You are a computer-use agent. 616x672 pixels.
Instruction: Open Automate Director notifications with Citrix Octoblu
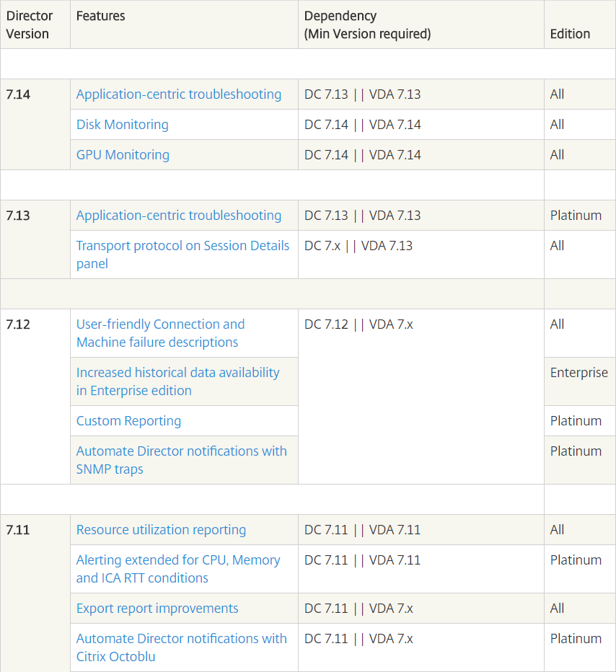click(181, 647)
